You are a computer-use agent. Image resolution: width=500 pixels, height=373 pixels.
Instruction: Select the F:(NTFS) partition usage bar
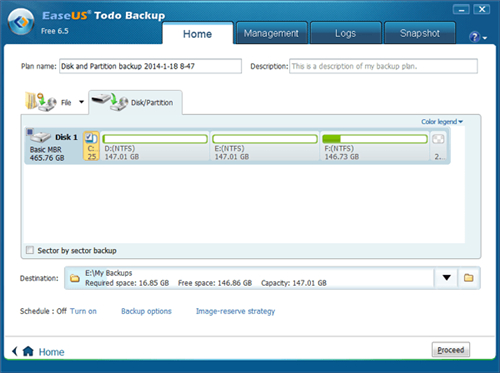pyautogui.click(x=375, y=139)
